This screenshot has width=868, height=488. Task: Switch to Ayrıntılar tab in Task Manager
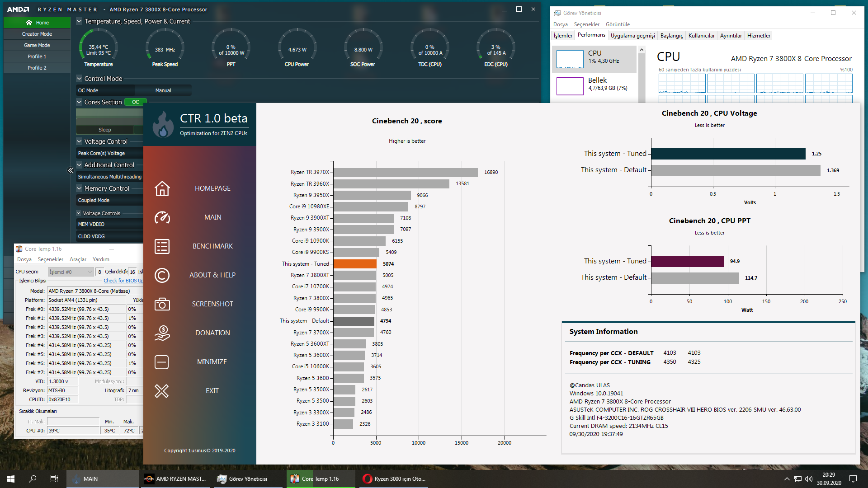(731, 36)
